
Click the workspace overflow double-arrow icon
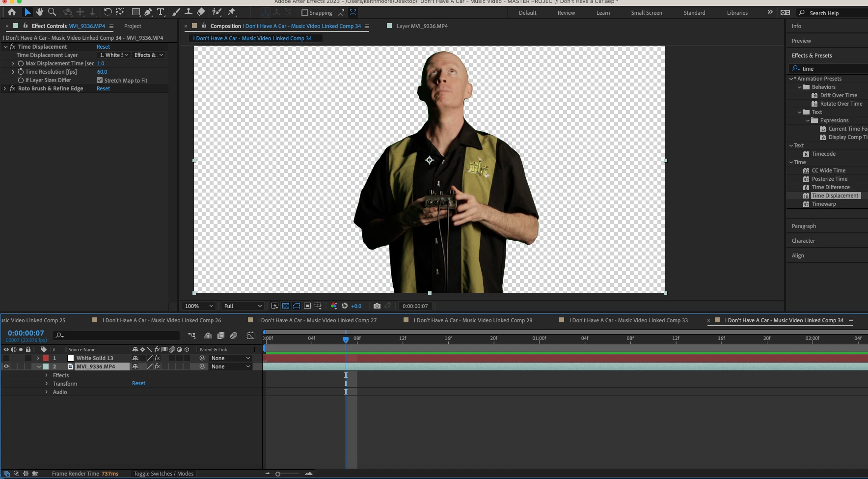[x=770, y=12]
